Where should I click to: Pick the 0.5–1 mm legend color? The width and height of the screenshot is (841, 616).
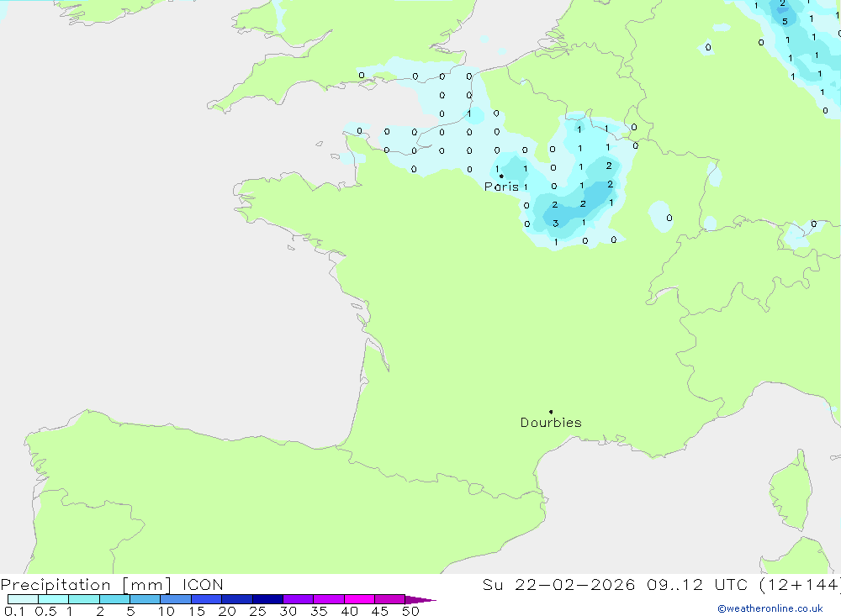(54, 599)
